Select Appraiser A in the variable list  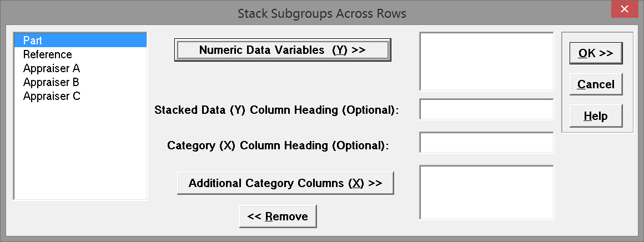click(52, 68)
